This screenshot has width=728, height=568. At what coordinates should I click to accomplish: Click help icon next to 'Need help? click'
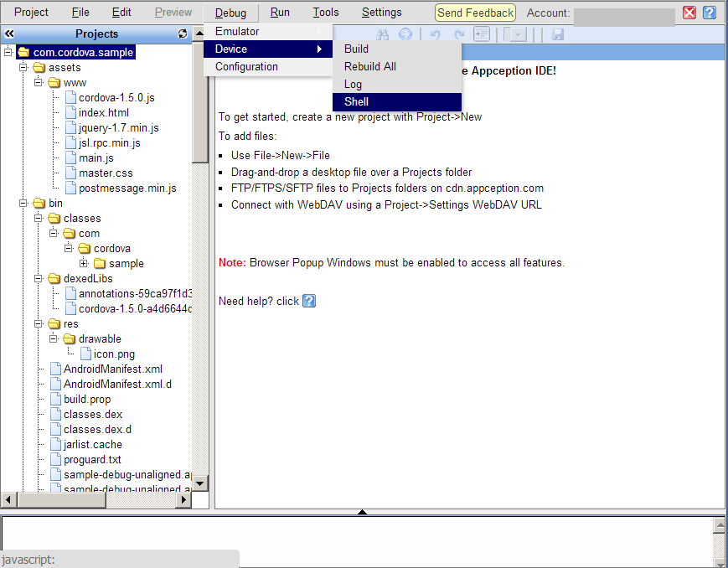point(309,301)
